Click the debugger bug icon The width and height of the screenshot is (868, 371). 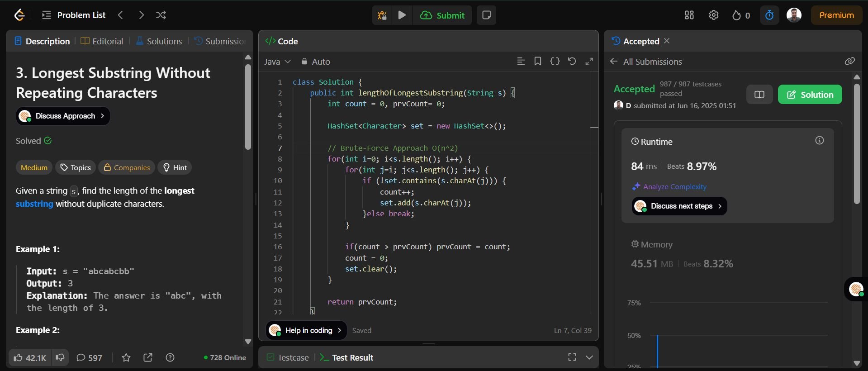point(382,15)
